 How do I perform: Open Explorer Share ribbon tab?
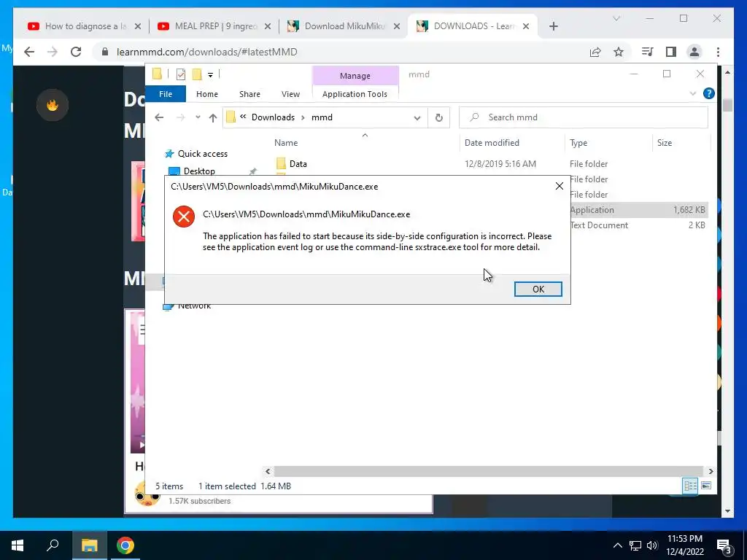[x=249, y=94]
